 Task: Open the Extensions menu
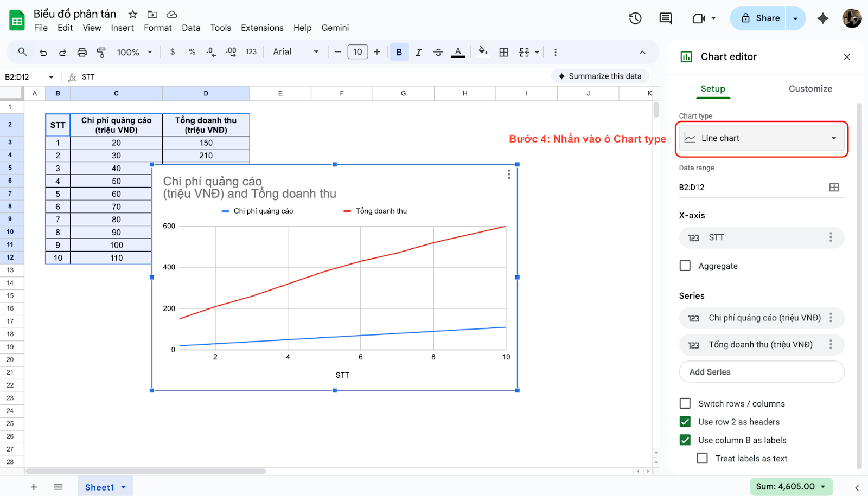click(x=262, y=28)
